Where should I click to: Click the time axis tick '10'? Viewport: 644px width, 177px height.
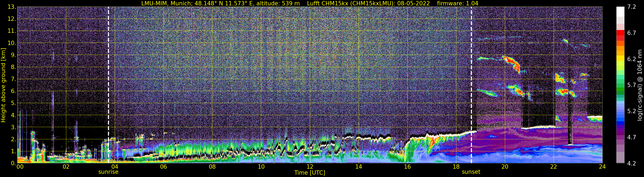pyautogui.click(x=261, y=167)
